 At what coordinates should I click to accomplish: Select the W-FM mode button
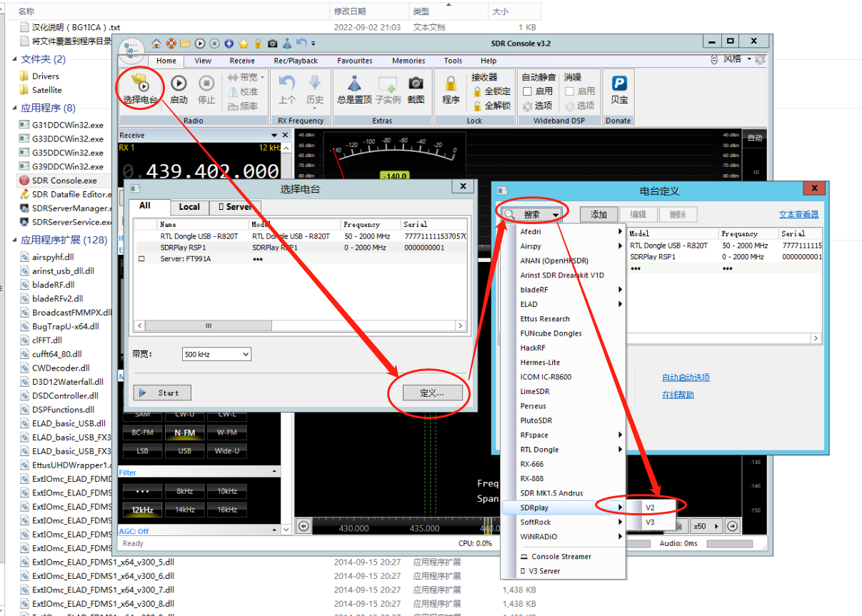tap(227, 433)
